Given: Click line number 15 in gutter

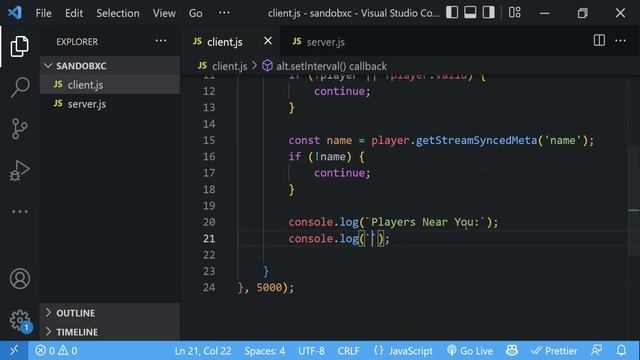Looking at the screenshot, I should (x=209, y=140).
